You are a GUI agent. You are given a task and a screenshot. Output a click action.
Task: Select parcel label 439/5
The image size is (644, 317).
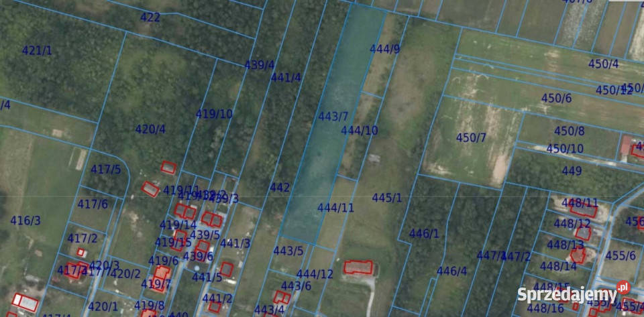pyautogui.click(x=205, y=235)
